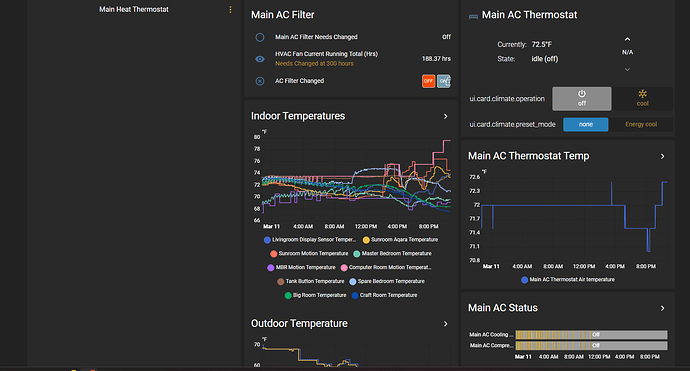The height and width of the screenshot is (371, 690).
Task: Toggle Big Room Temperature legend entry
Action: coord(315,295)
